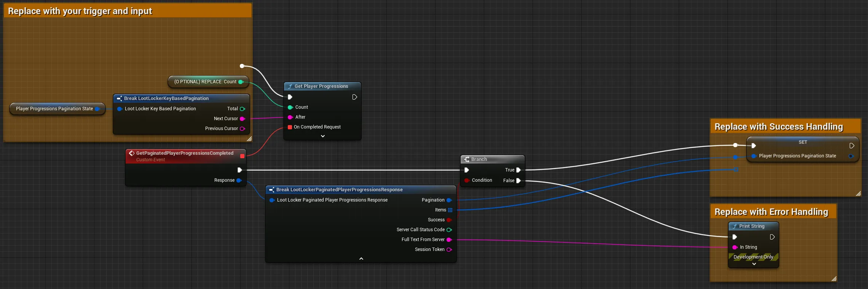The image size is (868, 289).
Task: Click the Total output pin
Action: (x=242, y=109)
